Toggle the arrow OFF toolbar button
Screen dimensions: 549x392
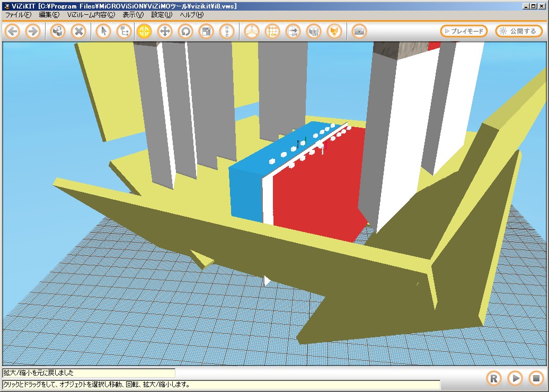293,31
